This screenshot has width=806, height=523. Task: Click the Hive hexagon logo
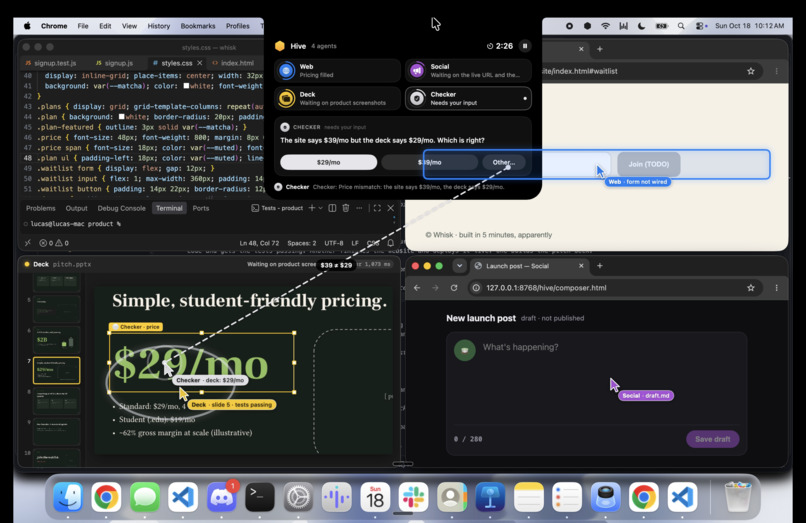280,46
